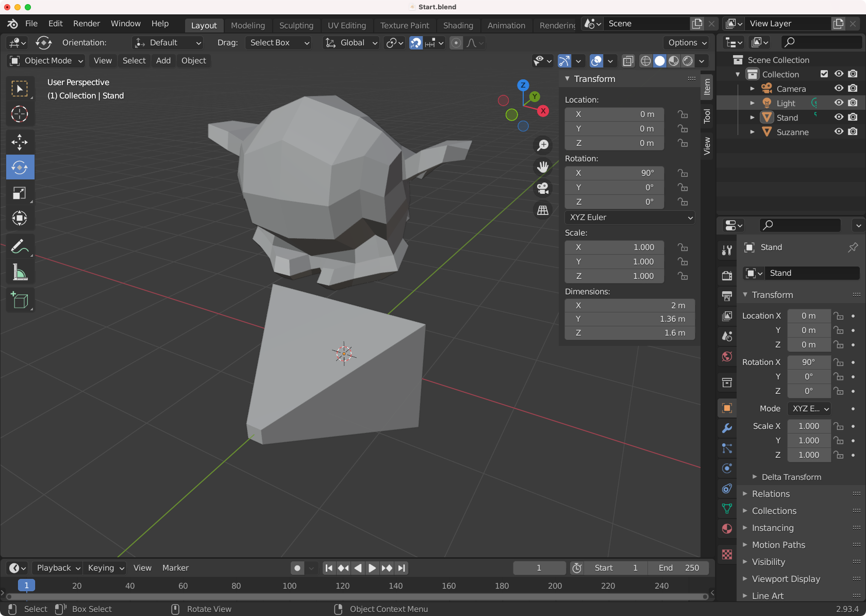Uncheck the Collection exclude checkbox
Viewport: 866px width, 616px height.
pos(824,74)
